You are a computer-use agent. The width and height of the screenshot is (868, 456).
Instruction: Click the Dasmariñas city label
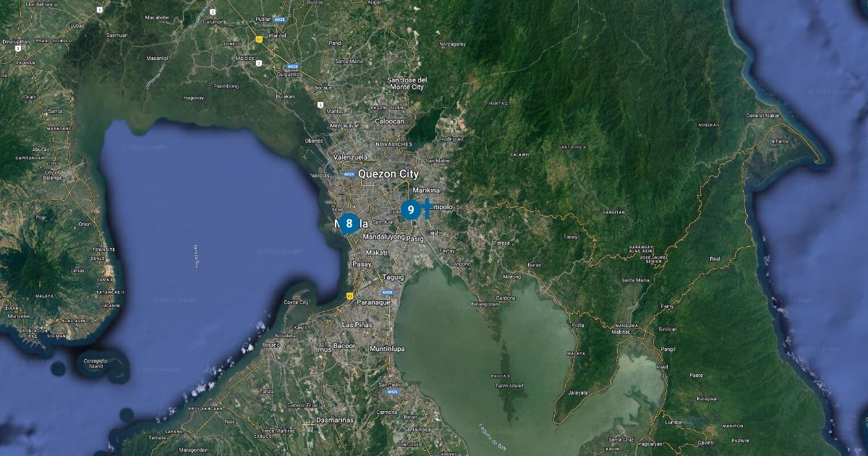point(340,420)
